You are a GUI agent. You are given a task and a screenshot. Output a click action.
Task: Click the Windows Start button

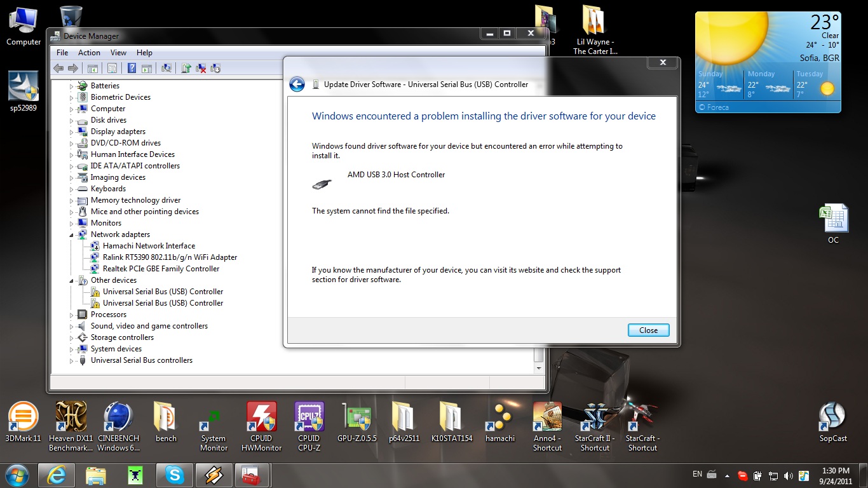pos(17,475)
